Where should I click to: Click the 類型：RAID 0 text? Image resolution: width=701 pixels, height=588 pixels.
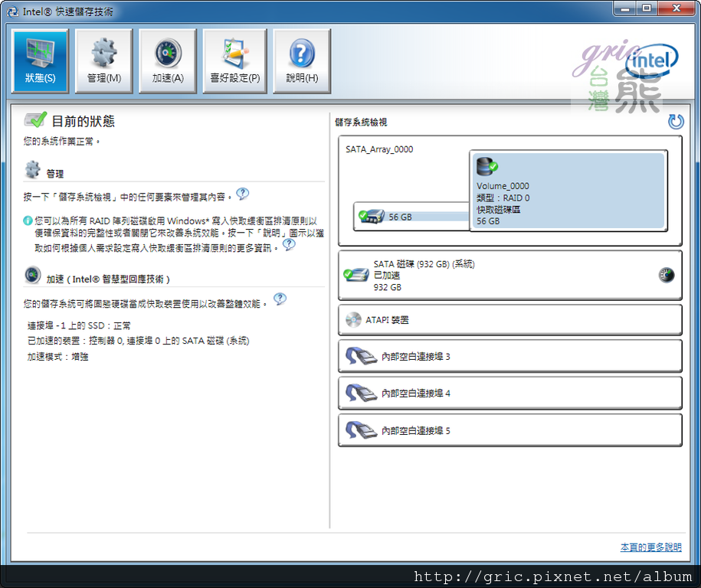click(x=503, y=198)
